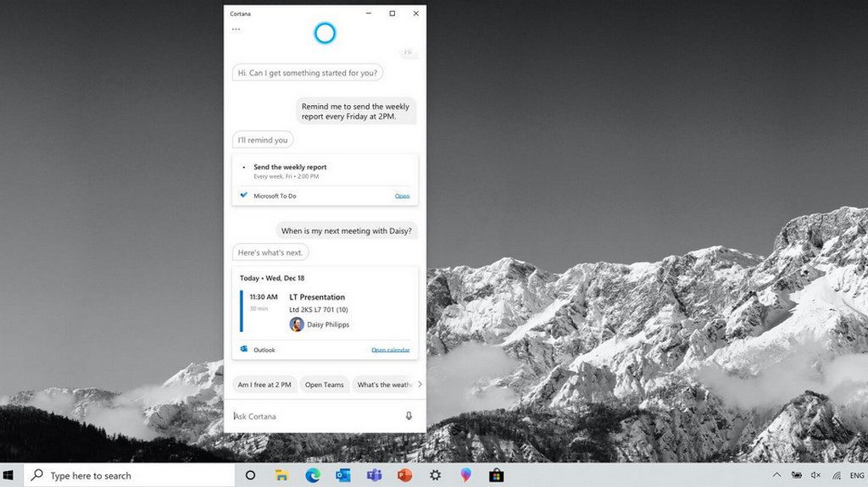Select the What's the weather suggestion

[x=383, y=385]
